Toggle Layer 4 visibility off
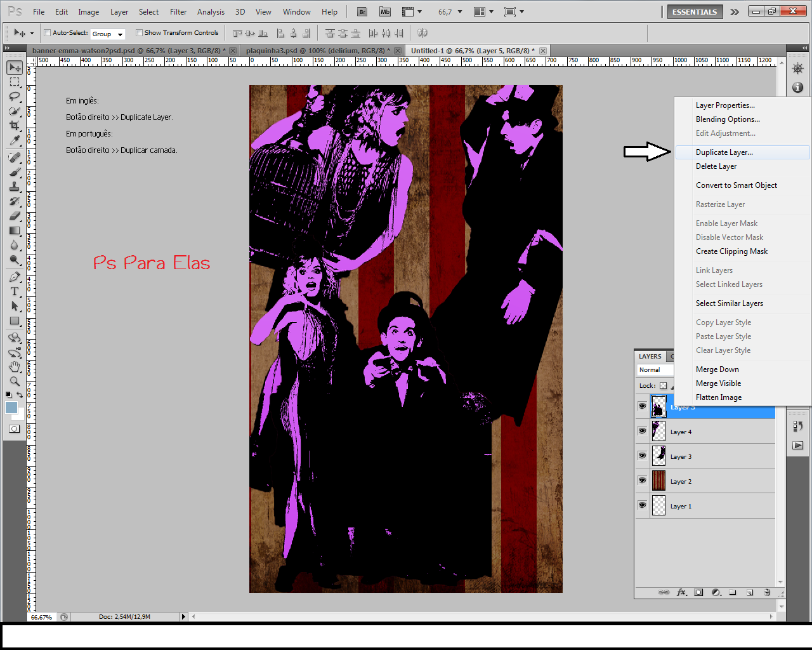The width and height of the screenshot is (812, 650). point(643,431)
